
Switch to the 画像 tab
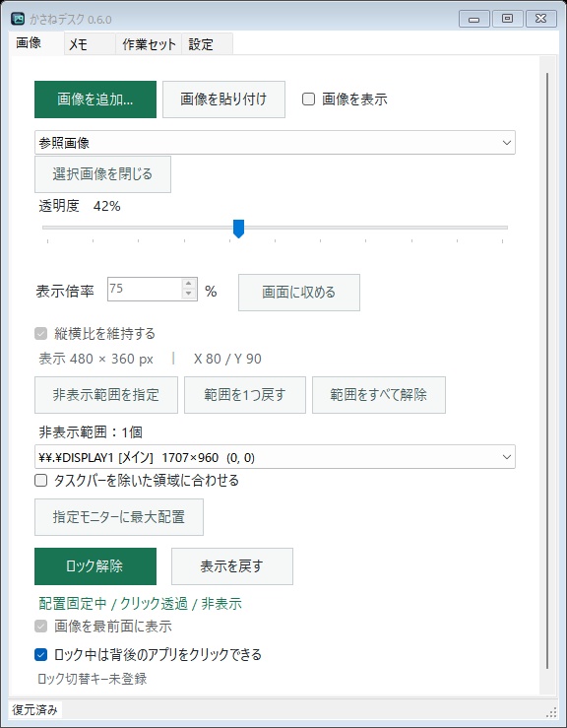click(x=36, y=43)
